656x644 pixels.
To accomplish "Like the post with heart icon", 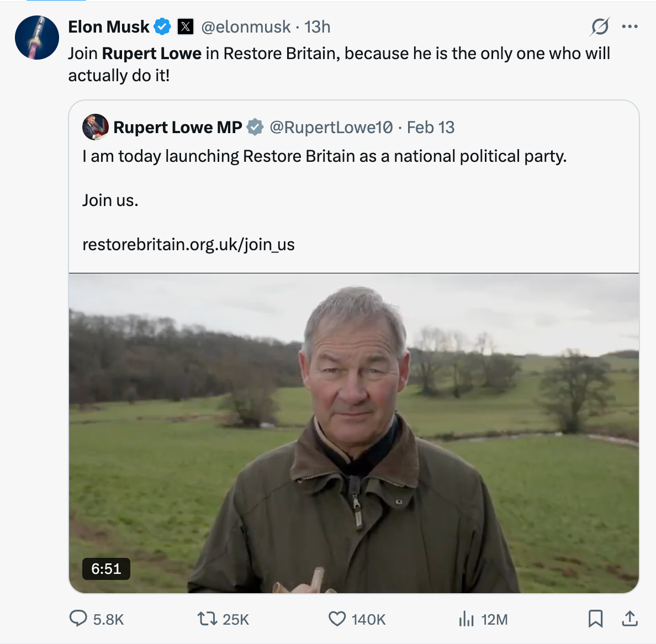I will point(337,618).
